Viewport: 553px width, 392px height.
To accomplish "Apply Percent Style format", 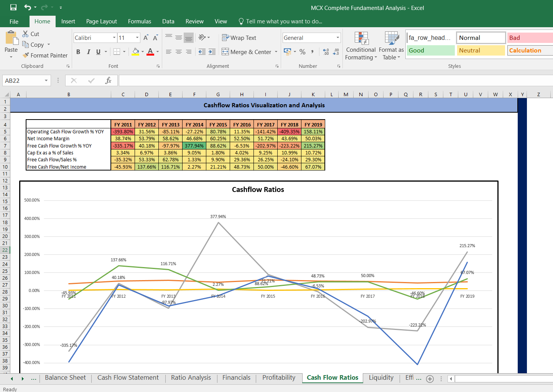I will coord(303,52).
